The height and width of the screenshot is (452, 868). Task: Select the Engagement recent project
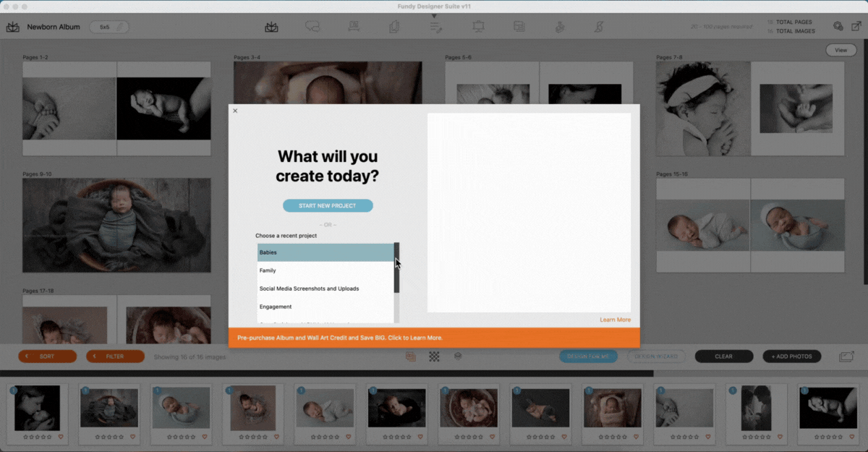click(x=325, y=307)
